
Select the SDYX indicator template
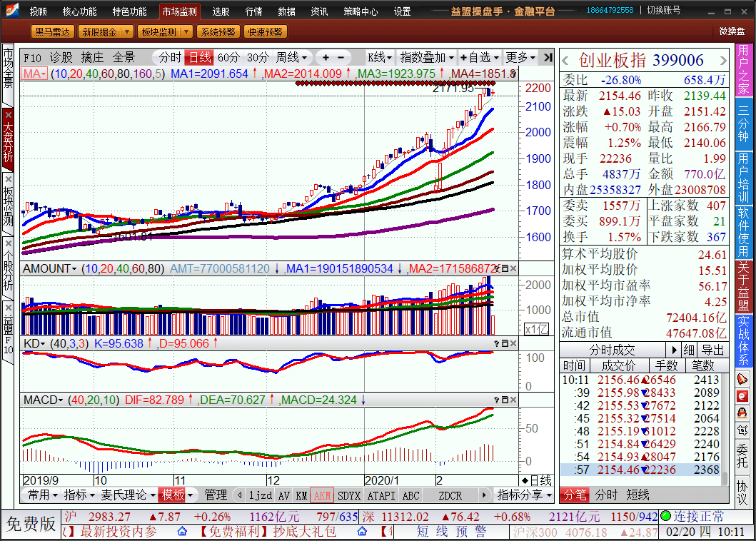[349, 495]
